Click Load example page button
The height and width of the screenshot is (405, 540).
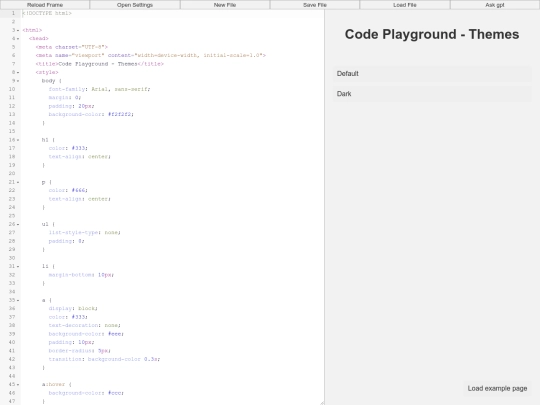click(497, 388)
